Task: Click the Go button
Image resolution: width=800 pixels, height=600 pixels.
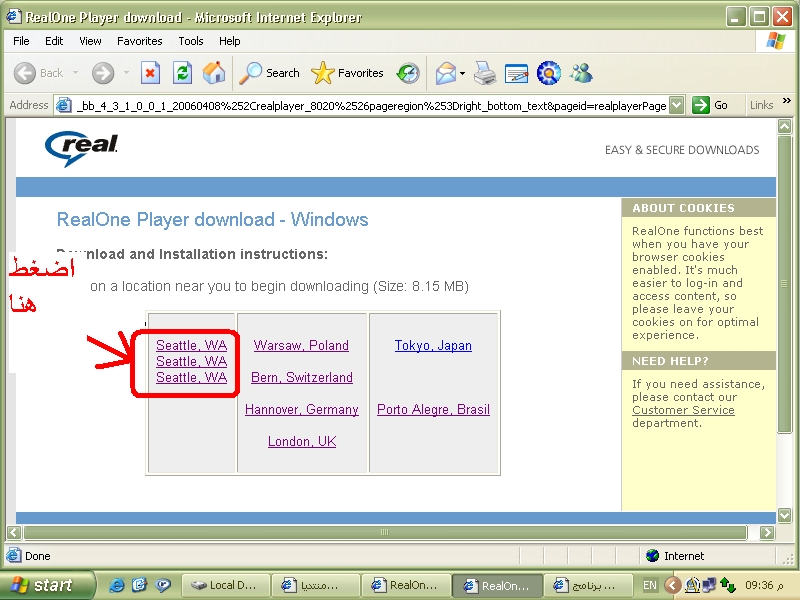Action: click(x=710, y=105)
